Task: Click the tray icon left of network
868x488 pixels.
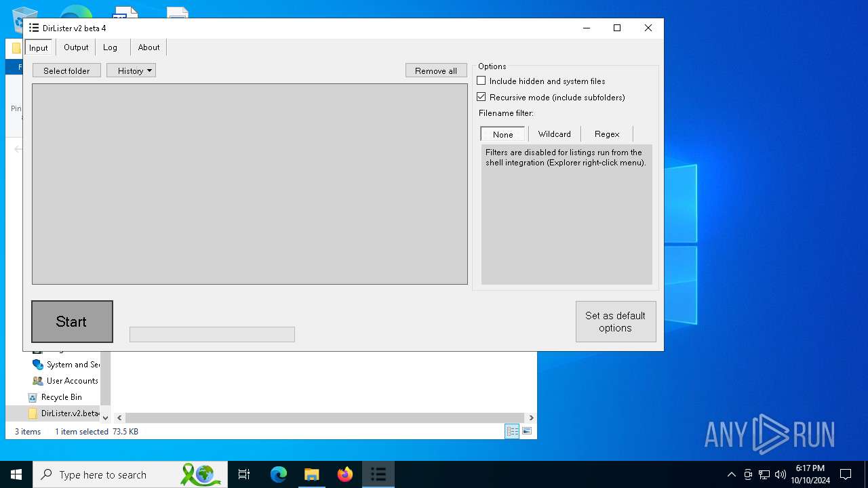Action: [748, 474]
